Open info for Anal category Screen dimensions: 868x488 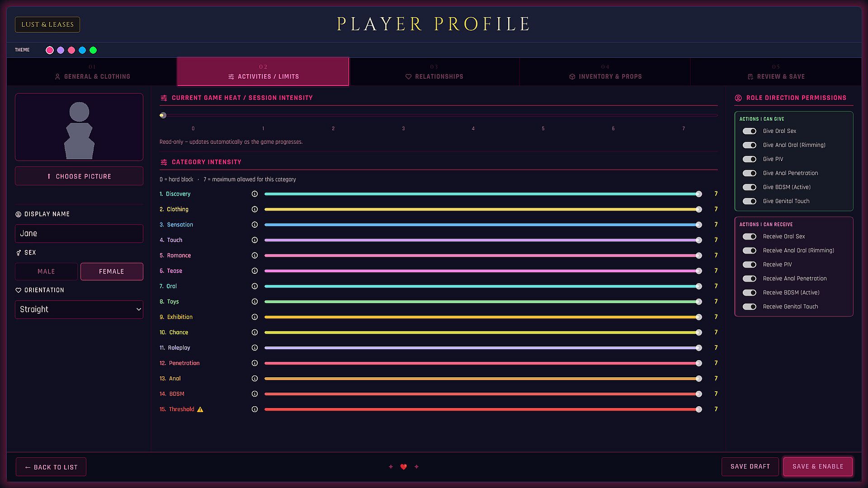click(255, 378)
